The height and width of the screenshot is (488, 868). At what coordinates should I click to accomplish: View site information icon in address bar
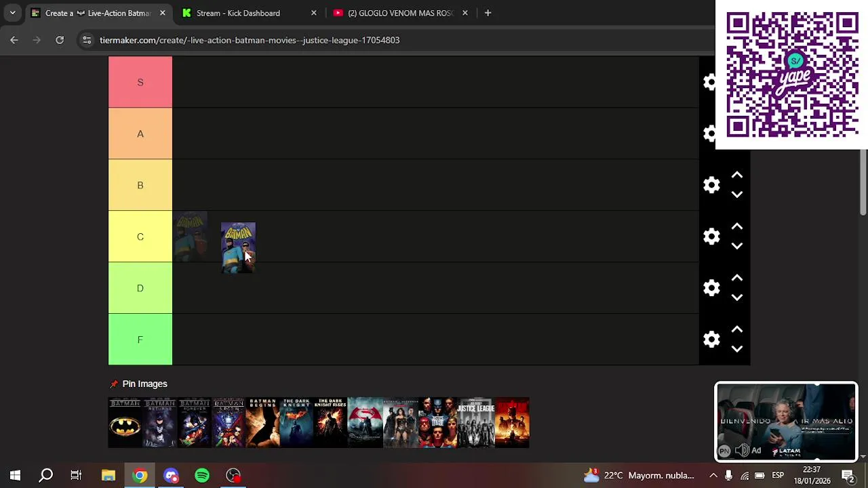click(87, 40)
